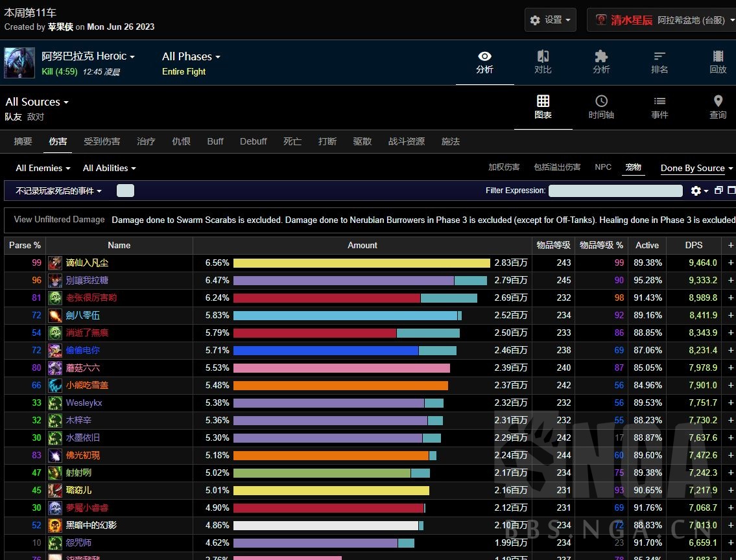Click the eye icon for 分析 view
Viewport: 736px width, 560px height.
[x=484, y=57]
